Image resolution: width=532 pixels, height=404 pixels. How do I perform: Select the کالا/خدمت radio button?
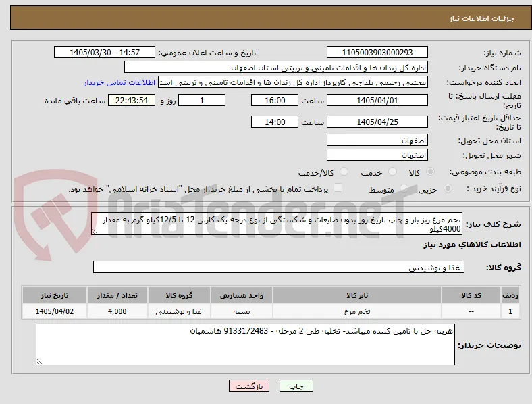click(x=344, y=172)
